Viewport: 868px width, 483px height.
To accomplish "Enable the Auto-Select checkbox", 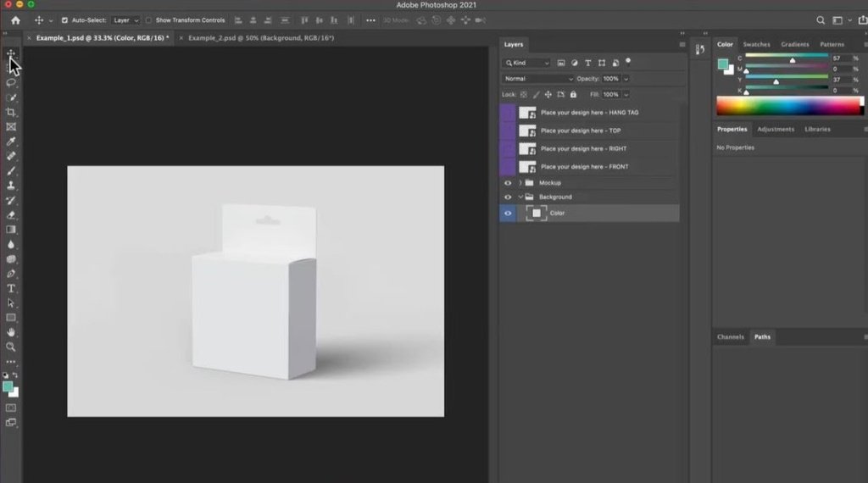I will click(64, 20).
